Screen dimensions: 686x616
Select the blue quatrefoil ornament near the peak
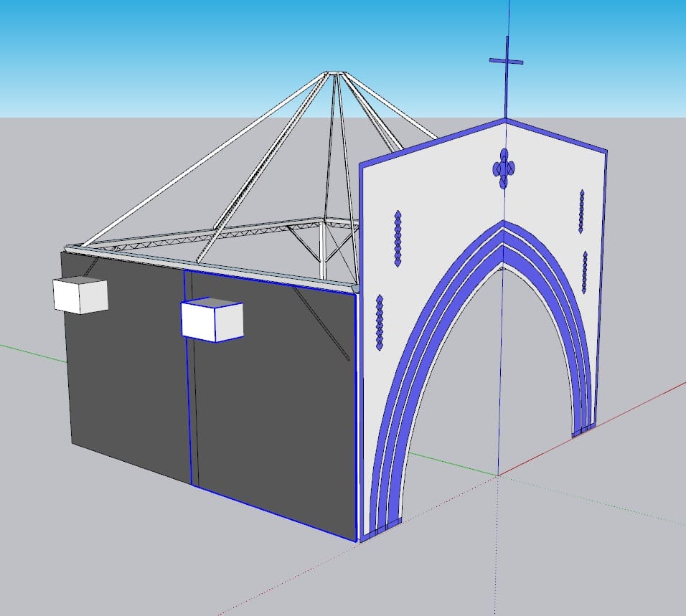(504, 169)
